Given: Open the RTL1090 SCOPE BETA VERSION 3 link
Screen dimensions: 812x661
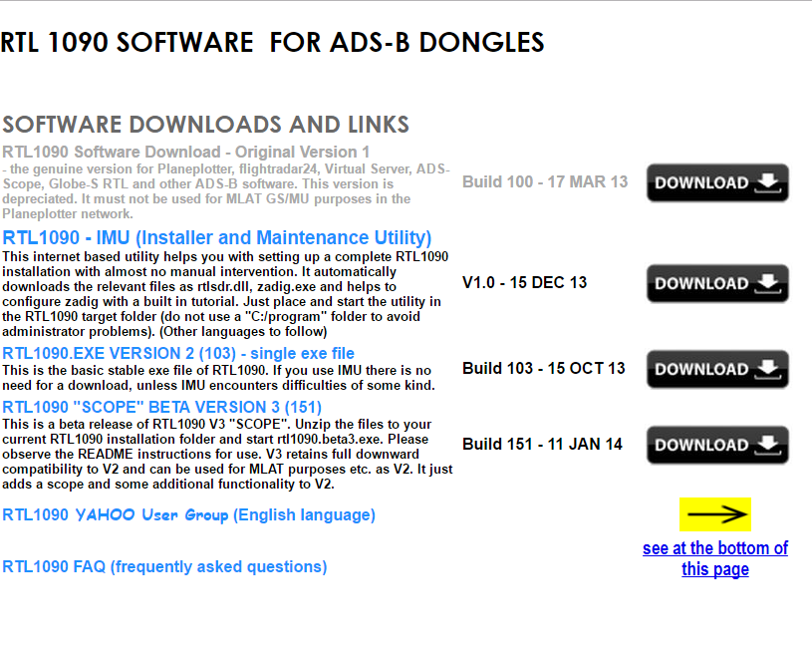Looking at the screenshot, I should 162,407.
